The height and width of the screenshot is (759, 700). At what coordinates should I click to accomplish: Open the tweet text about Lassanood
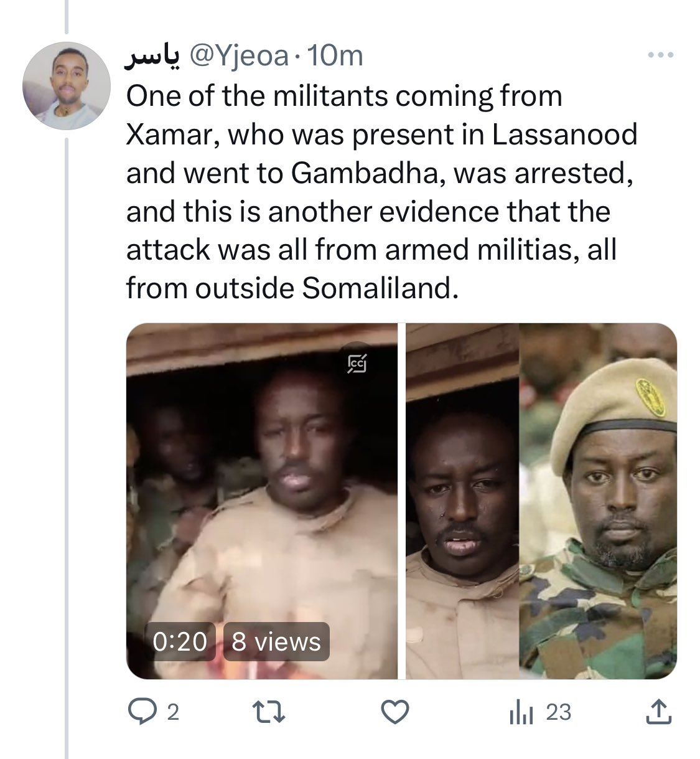coord(382,192)
